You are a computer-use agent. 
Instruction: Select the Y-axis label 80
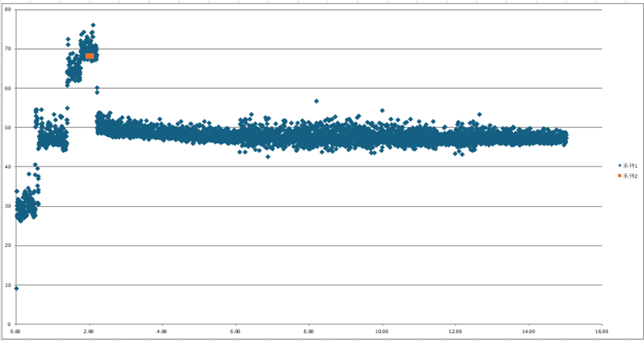pos(8,10)
